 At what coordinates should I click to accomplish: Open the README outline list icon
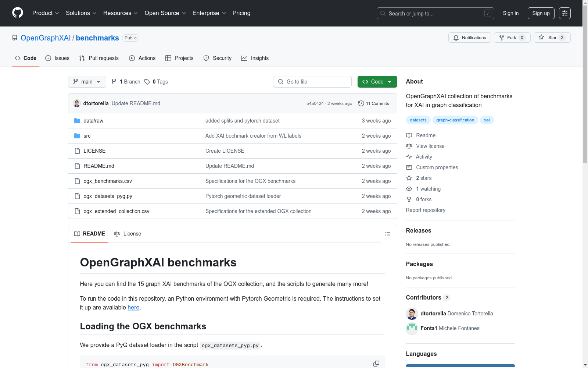387,234
